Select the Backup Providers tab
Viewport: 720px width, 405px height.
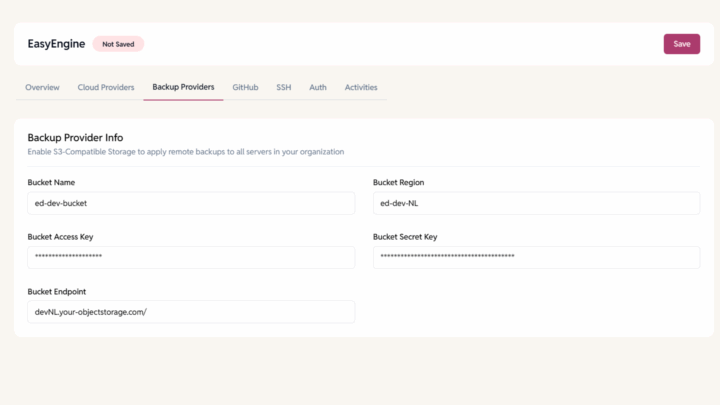183,87
